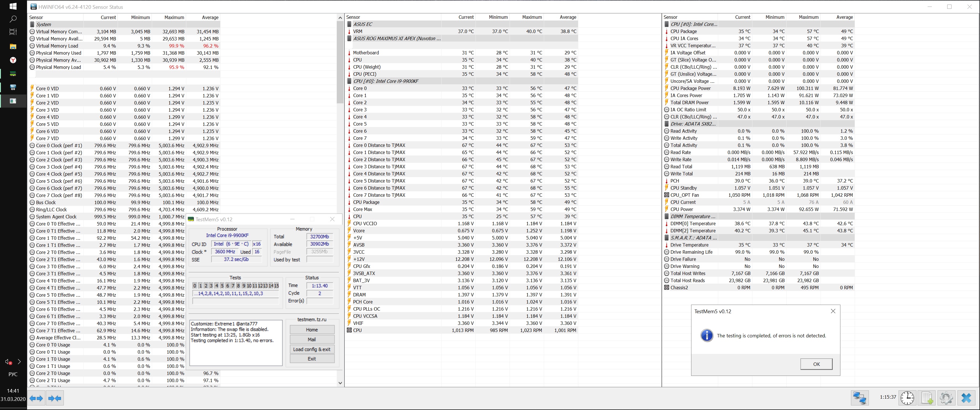Click the Exit button in TestMem5
Viewport: 980px width, 410px height.
pyautogui.click(x=312, y=359)
